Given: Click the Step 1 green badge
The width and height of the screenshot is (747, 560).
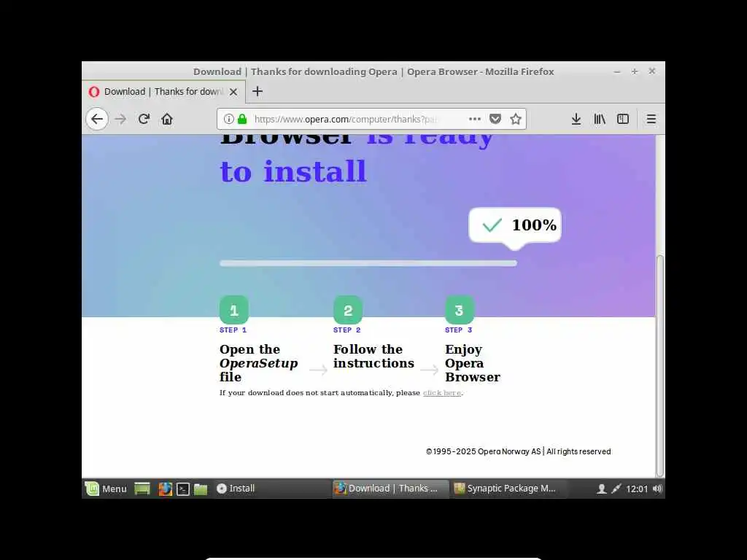Looking at the screenshot, I should coord(234,310).
